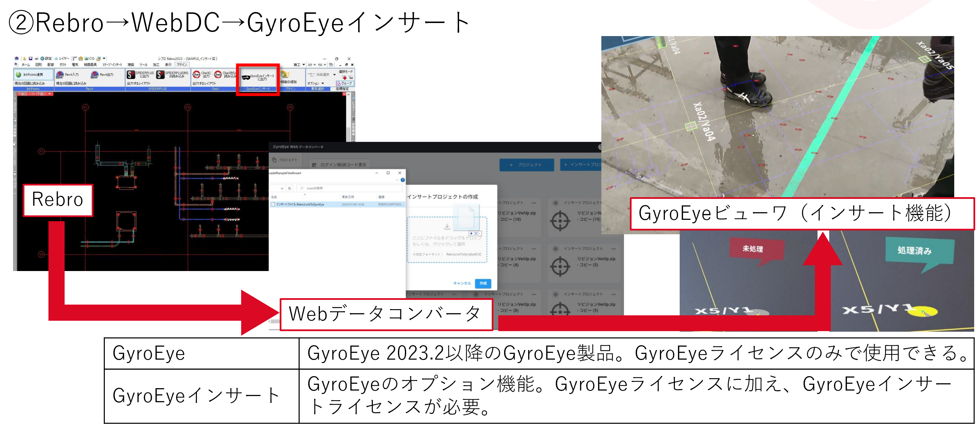Click the ログイン用QRコード表示 button
Image resolution: width=980 pixels, height=428 pixels.
point(339,165)
